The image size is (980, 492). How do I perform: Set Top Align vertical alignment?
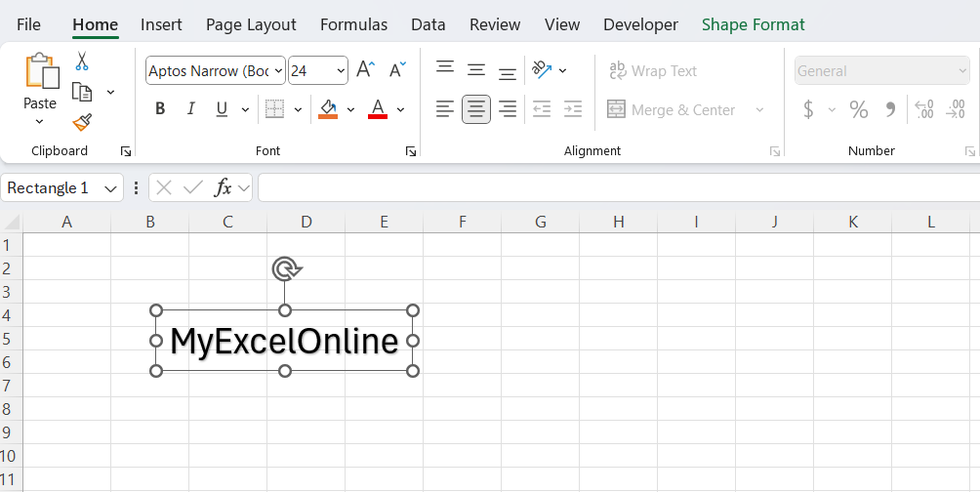coord(445,68)
